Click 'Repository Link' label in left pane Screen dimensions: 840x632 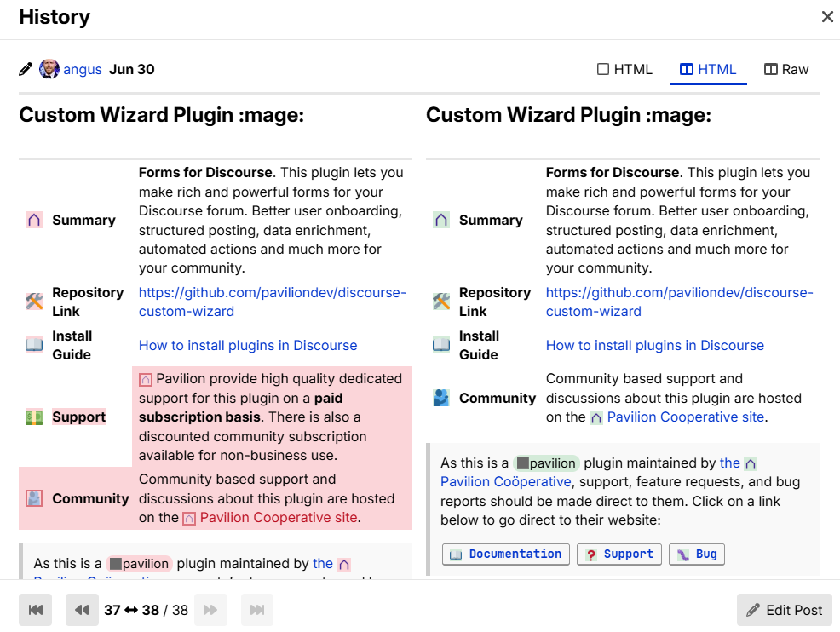point(88,302)
